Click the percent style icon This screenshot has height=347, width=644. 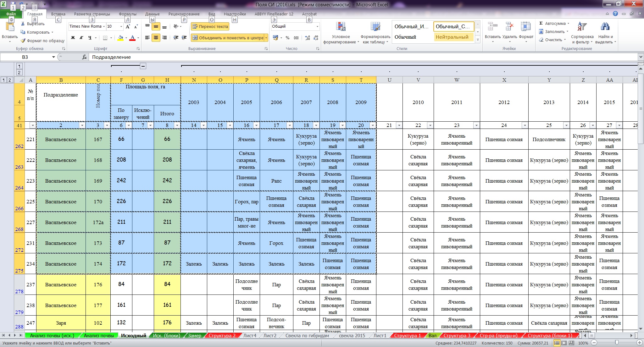tap(287, 38)
